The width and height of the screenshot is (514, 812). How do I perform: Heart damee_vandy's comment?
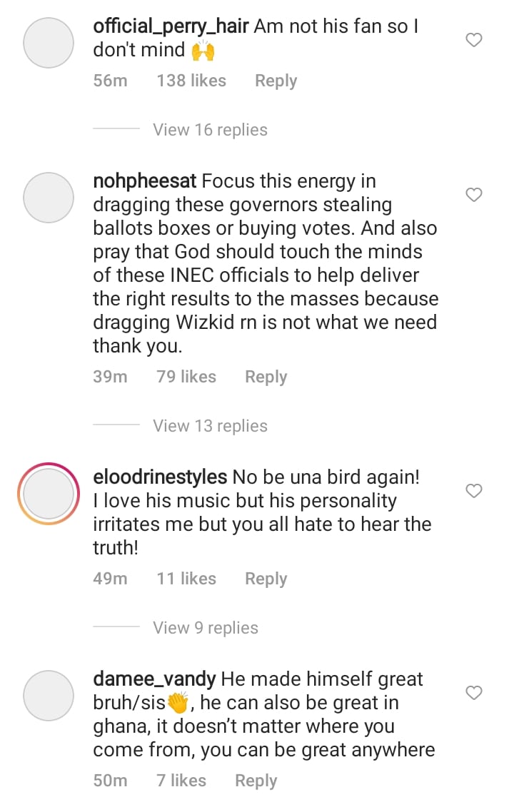coord(473,693)
